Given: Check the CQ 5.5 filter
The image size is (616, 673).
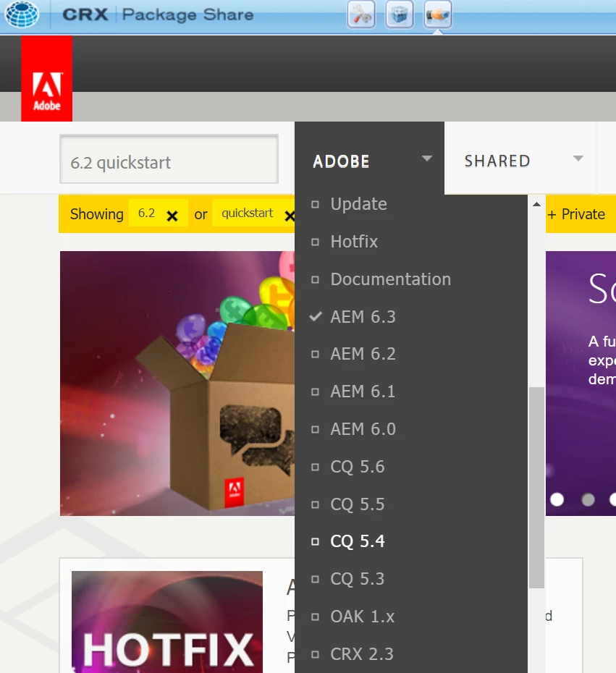Looking at the screenshot, I should [315, 504].
